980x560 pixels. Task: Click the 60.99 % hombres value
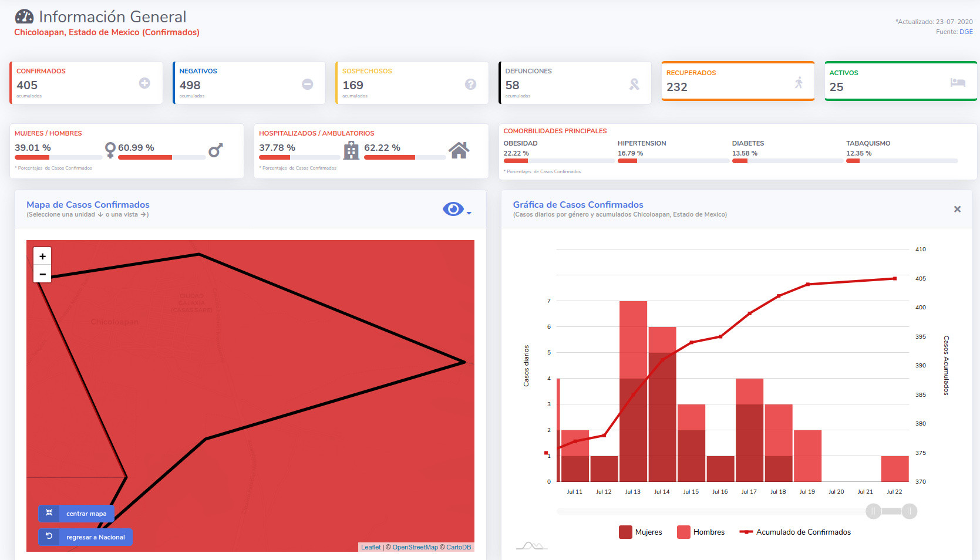tap(136, 148)
